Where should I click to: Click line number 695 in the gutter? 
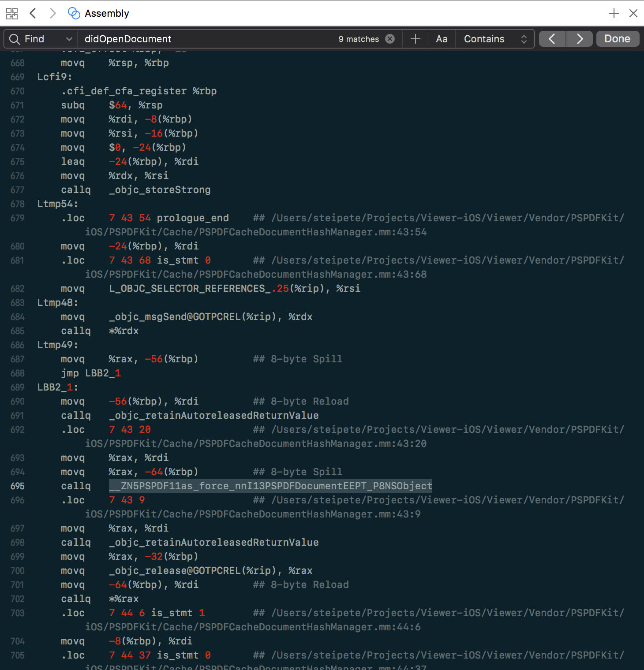[18, 486]
